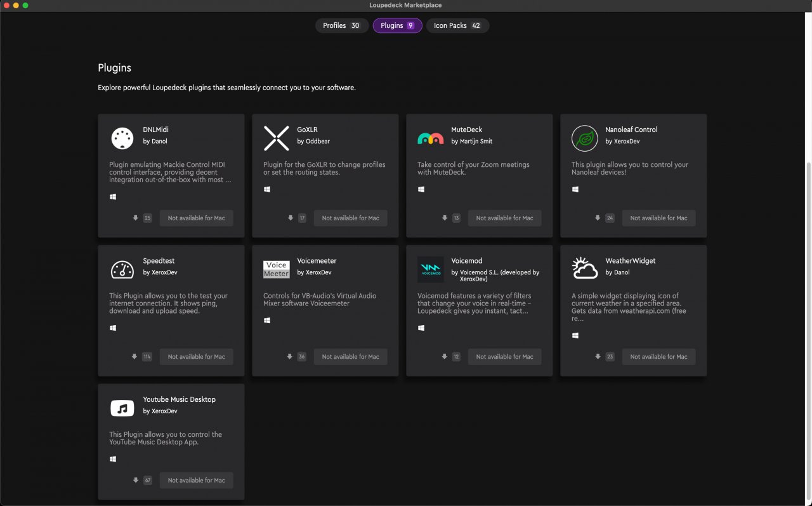This screenshot has width=812, height=506.
Task: Switch to the Icon Packs tab
Action: pyautogui.click(x=457, y=25)
